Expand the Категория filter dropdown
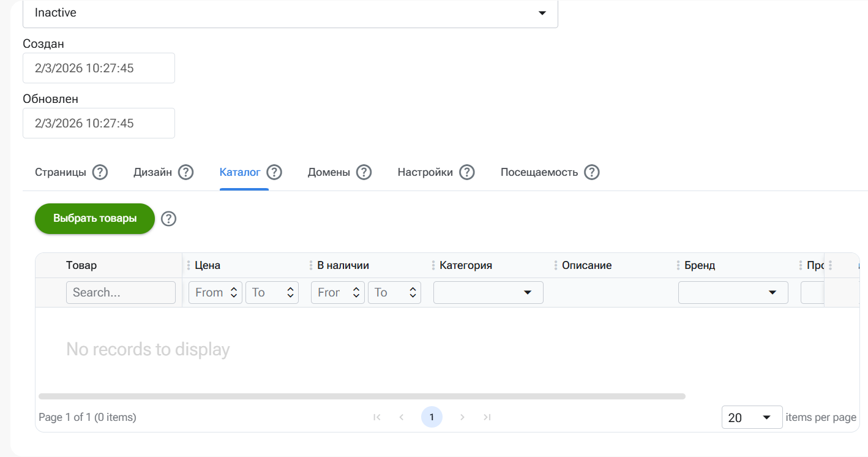 [488, 293]
